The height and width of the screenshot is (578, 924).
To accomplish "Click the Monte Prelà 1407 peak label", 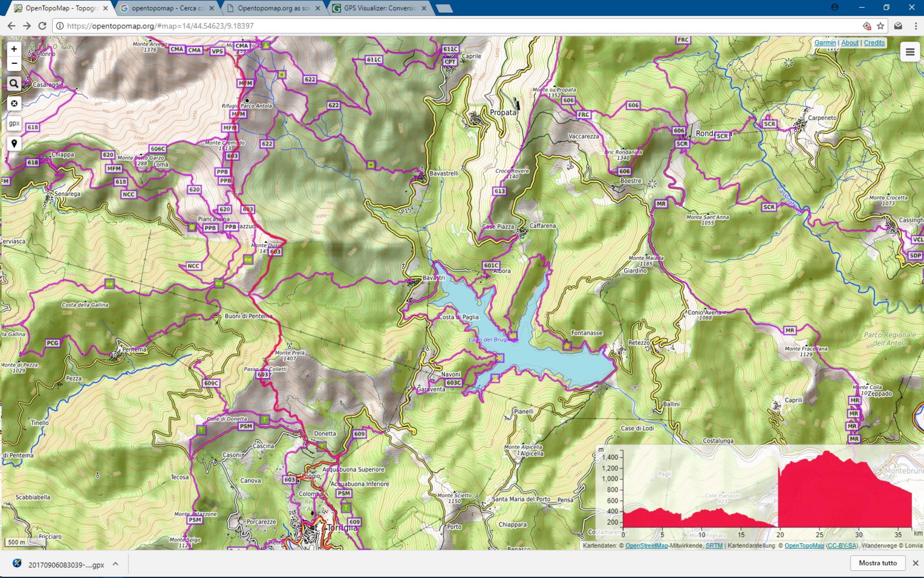I will tap(289, 355).
